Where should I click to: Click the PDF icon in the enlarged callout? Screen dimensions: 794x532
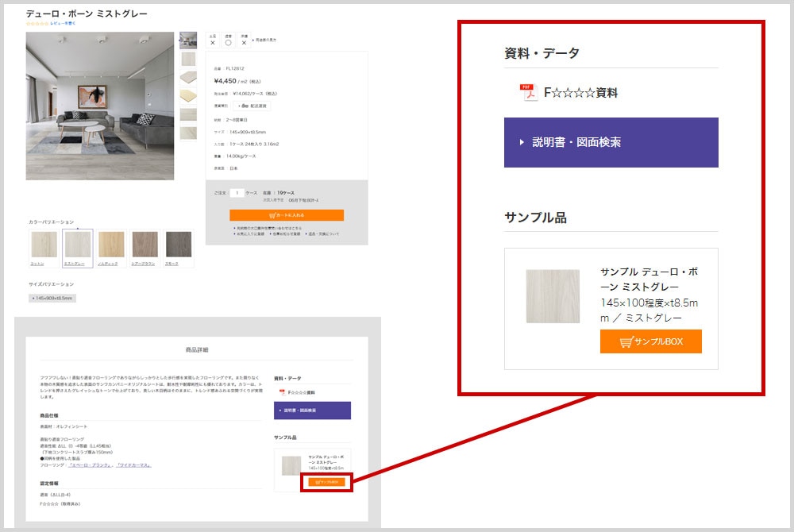pyautogui.click(x=529, y=92)
